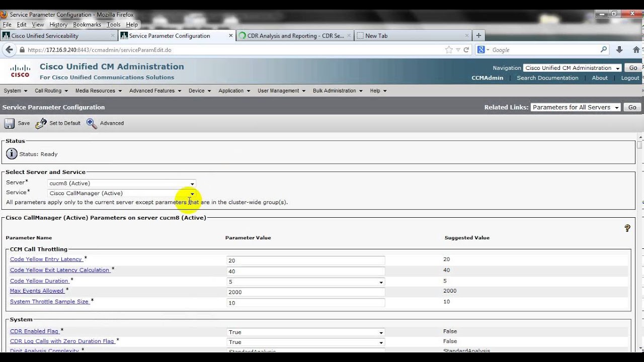
Task: Click the Code Yellow Duration link
Action: (x=39, y=281)
